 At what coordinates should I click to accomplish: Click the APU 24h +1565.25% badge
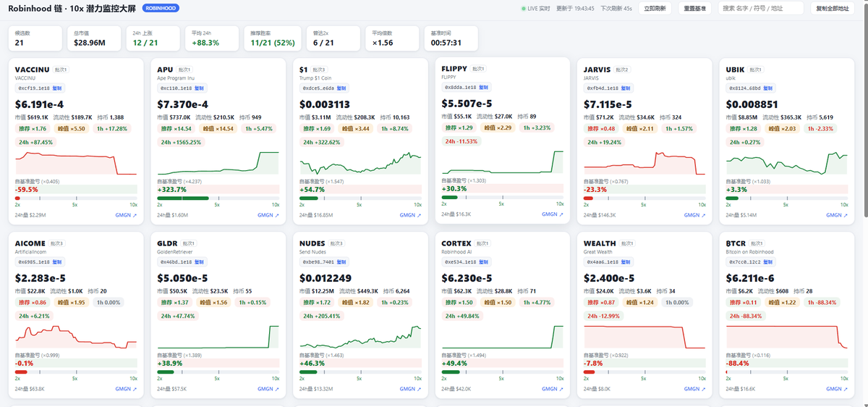click(183, 142)
